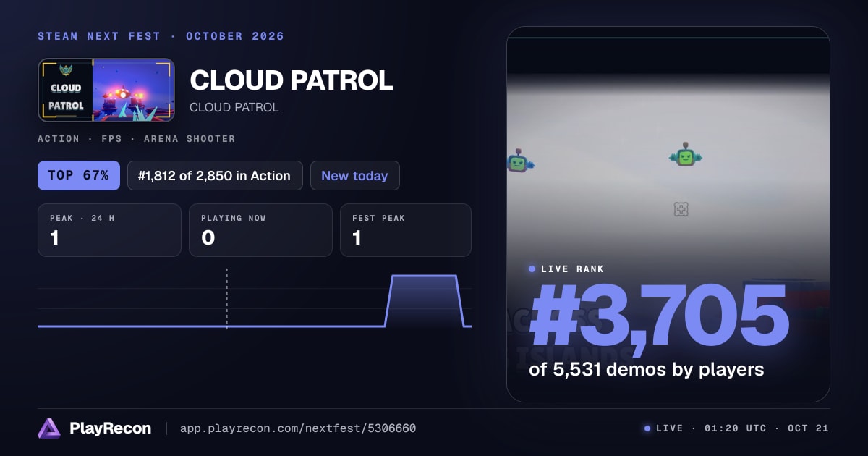Click the ACTION · FPS · ARENA SHOOTER tags
868x456 pixels.
click(x=137, y=138)
